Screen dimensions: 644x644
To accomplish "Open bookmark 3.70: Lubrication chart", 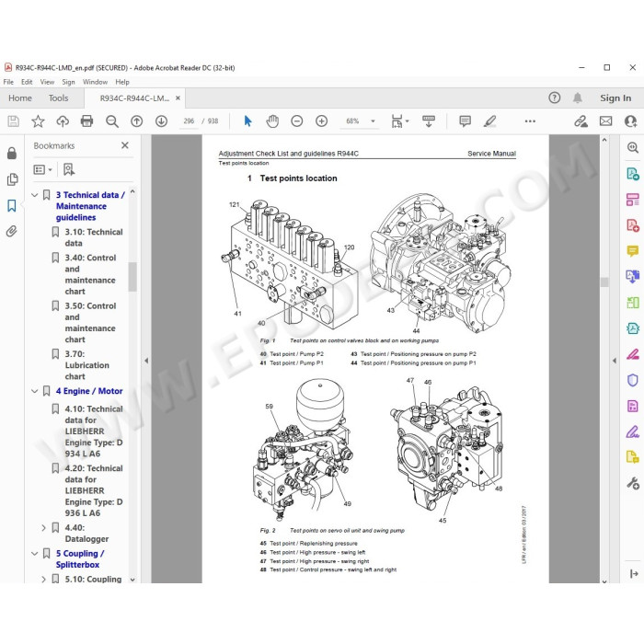I will pyautogui.click(x=87, y=365).
